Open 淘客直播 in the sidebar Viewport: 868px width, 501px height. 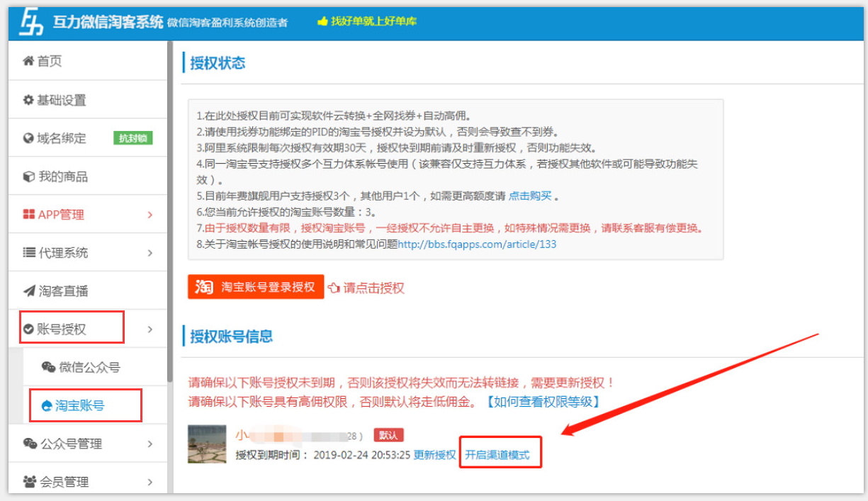coord(88,291)
